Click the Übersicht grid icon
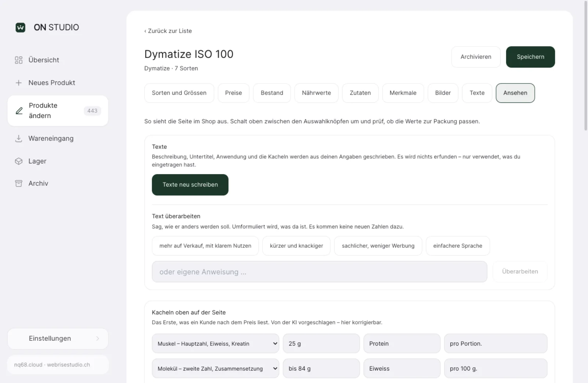The image size is (588, 383). (19, 60)
